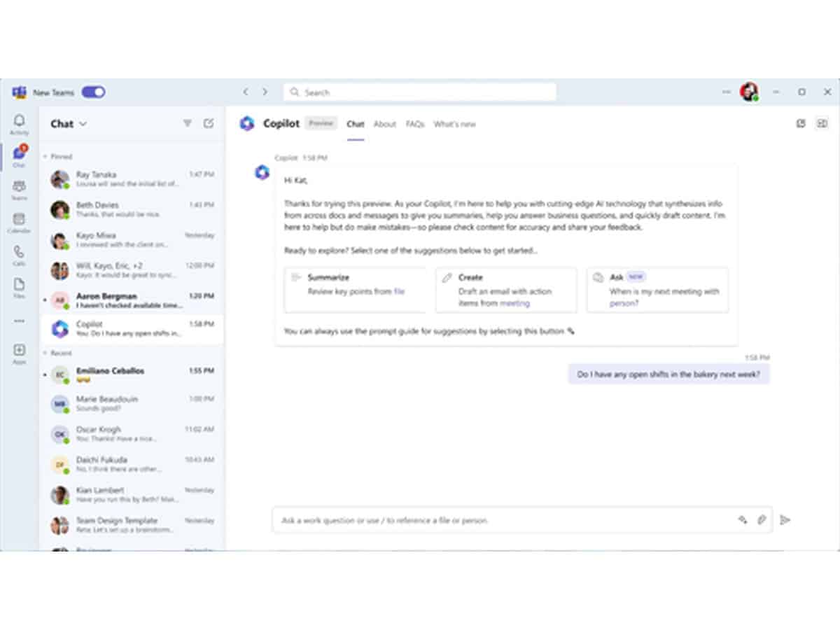Open chat with Ray Tanaka
This screenshot has height=630, width=840.
132,179
